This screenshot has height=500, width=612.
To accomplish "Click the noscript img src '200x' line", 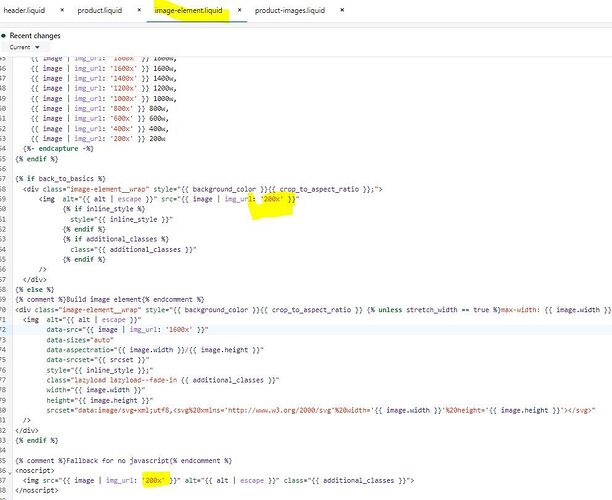I will [219, 480].
